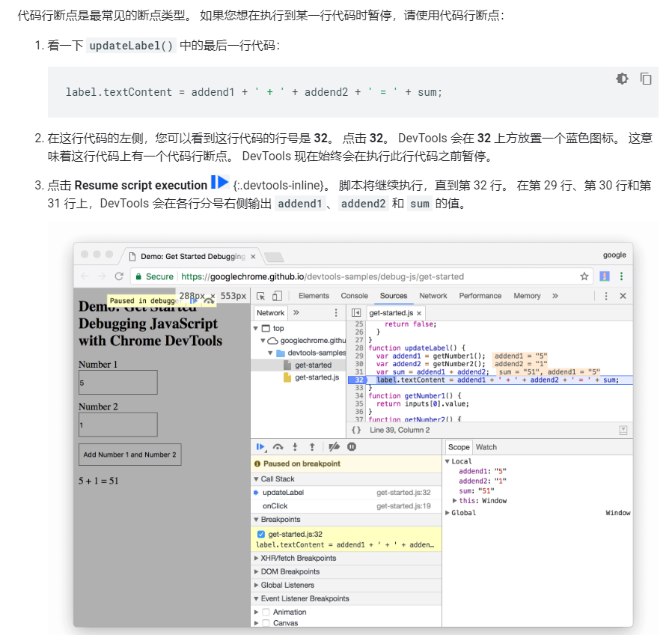Switch to the Elements tab
672x635 pixels.
pyautogui.click(x=314, y=296)
